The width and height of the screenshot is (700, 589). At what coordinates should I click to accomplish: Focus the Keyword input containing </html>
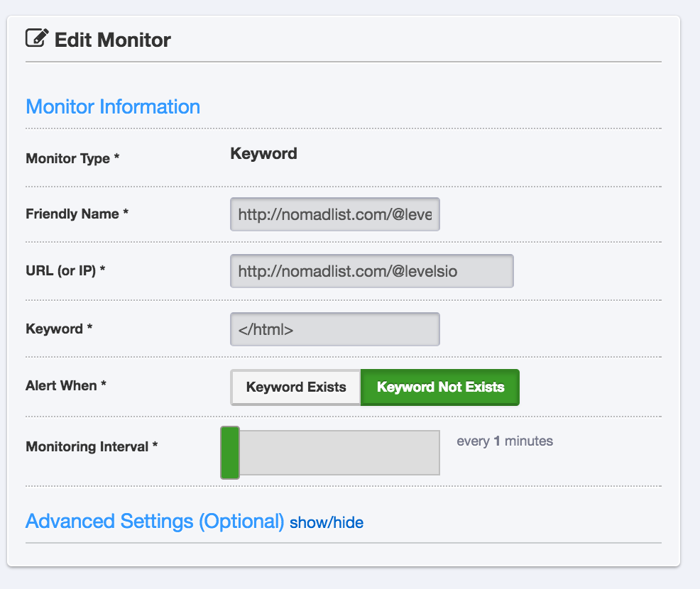click(x=335, y=329)
